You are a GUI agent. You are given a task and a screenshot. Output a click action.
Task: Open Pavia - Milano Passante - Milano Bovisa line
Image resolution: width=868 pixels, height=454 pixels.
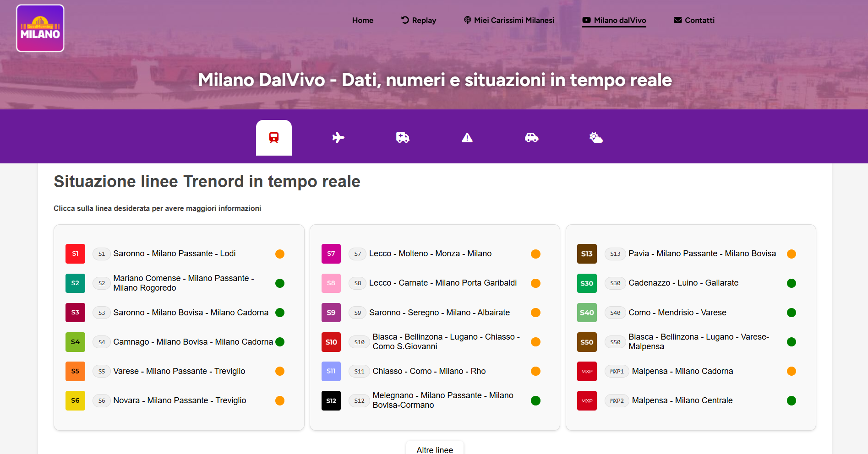[702, 254]
